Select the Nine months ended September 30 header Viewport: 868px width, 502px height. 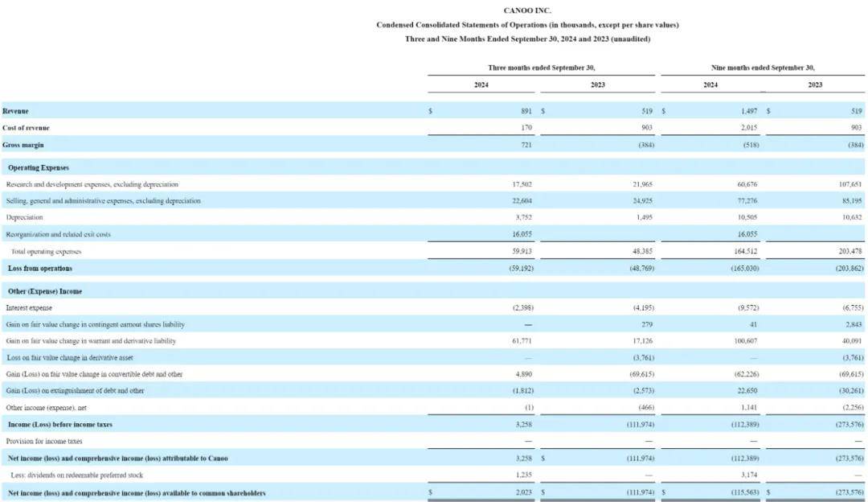point(763,68)
